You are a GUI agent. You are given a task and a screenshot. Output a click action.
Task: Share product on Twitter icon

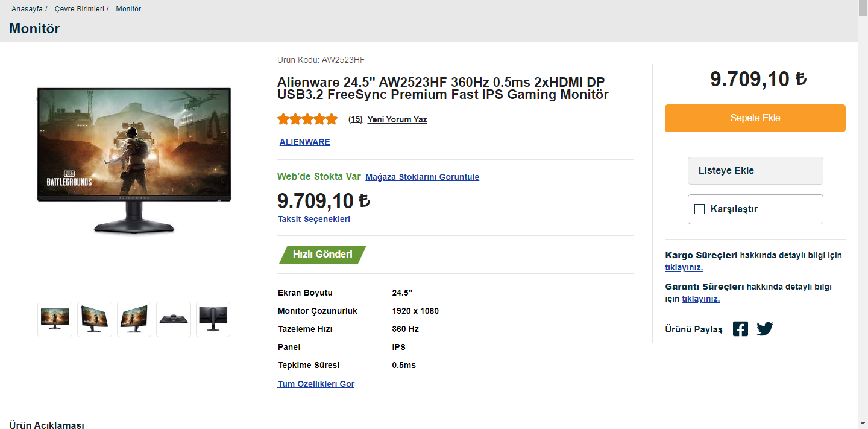765,329
